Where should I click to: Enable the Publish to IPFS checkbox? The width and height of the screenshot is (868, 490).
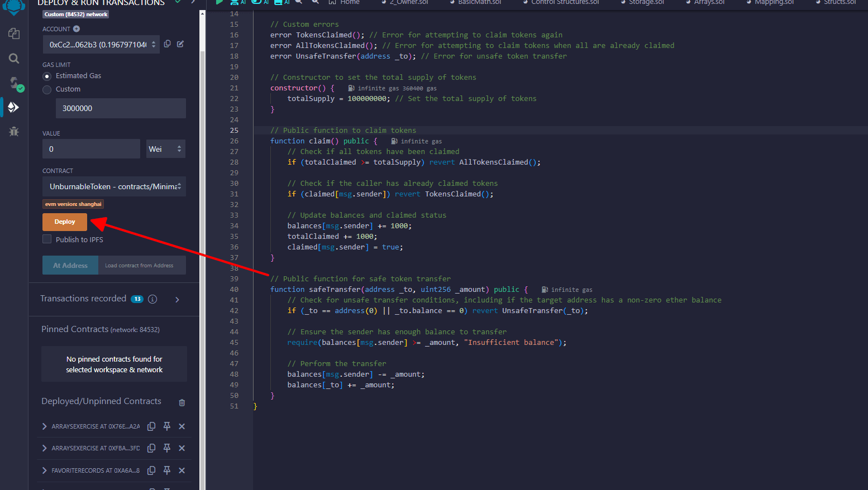[47, 239]
